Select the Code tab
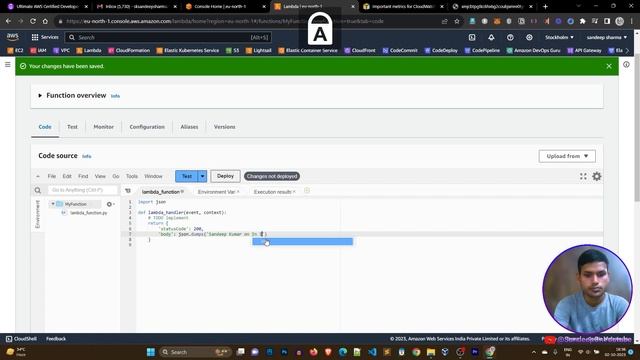The image size is (640, 360). click(45, 127)
